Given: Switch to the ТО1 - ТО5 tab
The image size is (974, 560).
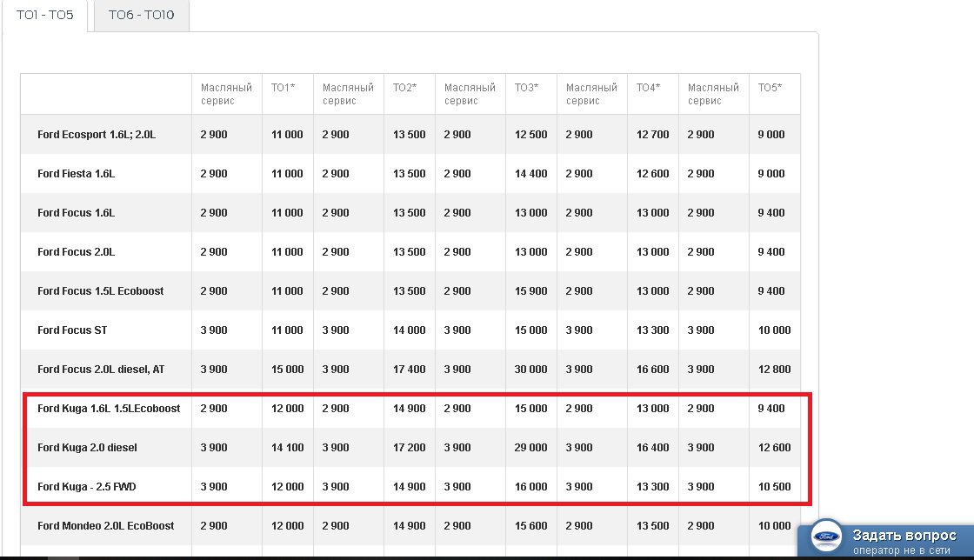Looking at the screenshot, I should 44,15.
